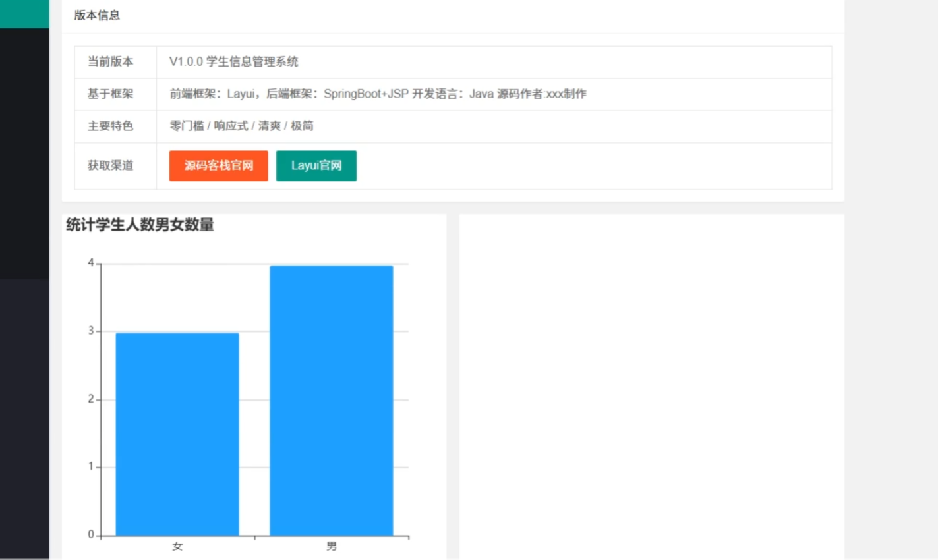Click the y-axis tick label 0

coord(91,535)
